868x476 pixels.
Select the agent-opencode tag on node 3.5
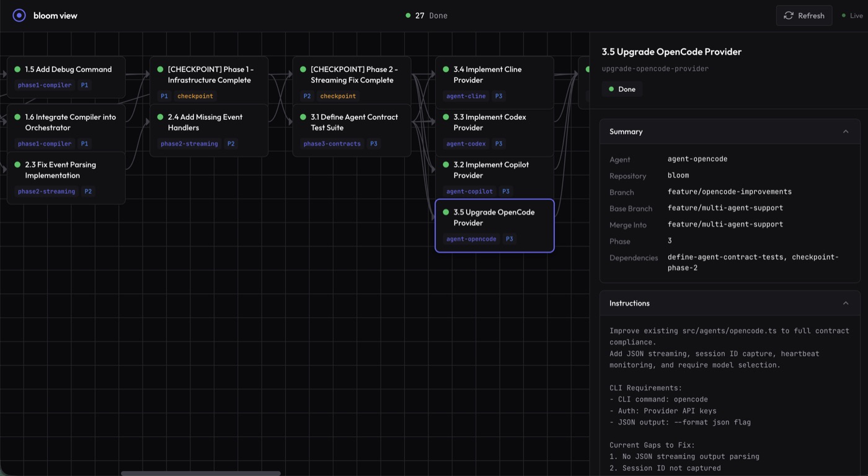[x=471, y=238]
